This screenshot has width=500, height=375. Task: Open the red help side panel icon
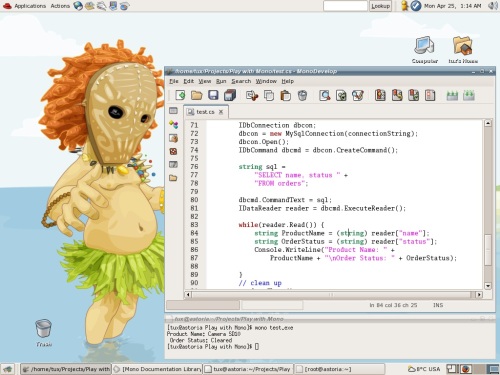173,151
